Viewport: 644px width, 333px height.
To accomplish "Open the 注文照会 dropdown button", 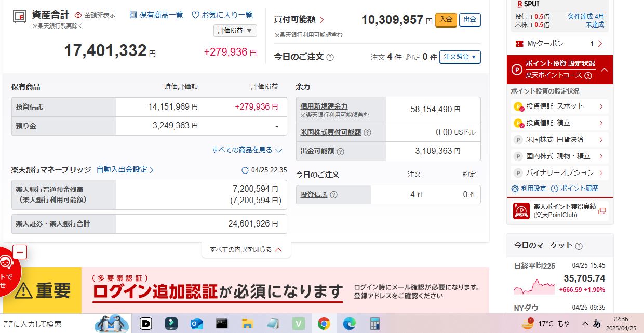I will (460, 57).
